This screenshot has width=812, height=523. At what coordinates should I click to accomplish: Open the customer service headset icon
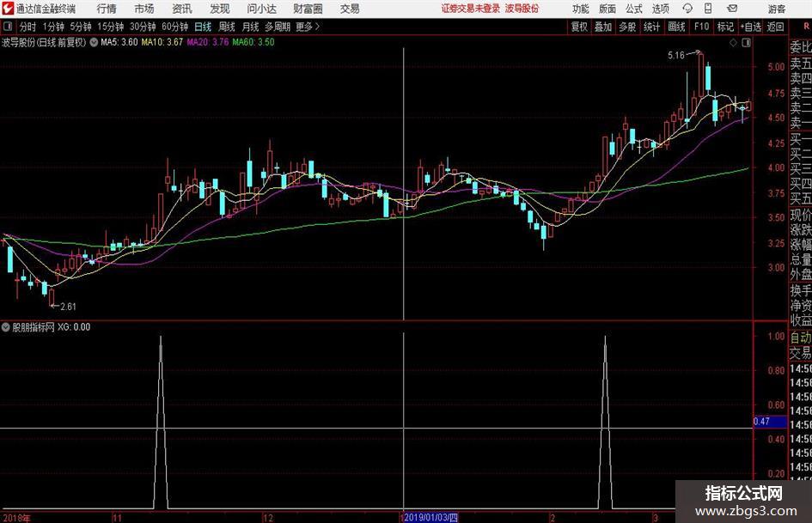coord(687,9)
